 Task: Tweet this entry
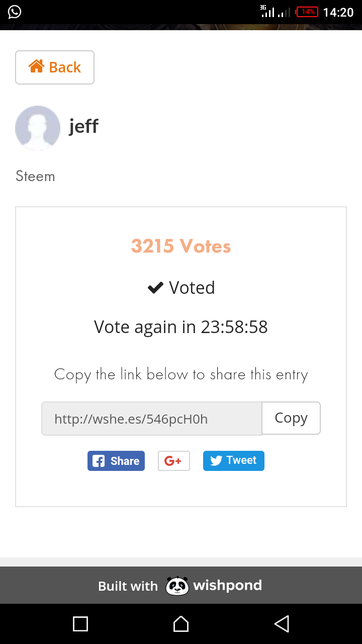234,461
